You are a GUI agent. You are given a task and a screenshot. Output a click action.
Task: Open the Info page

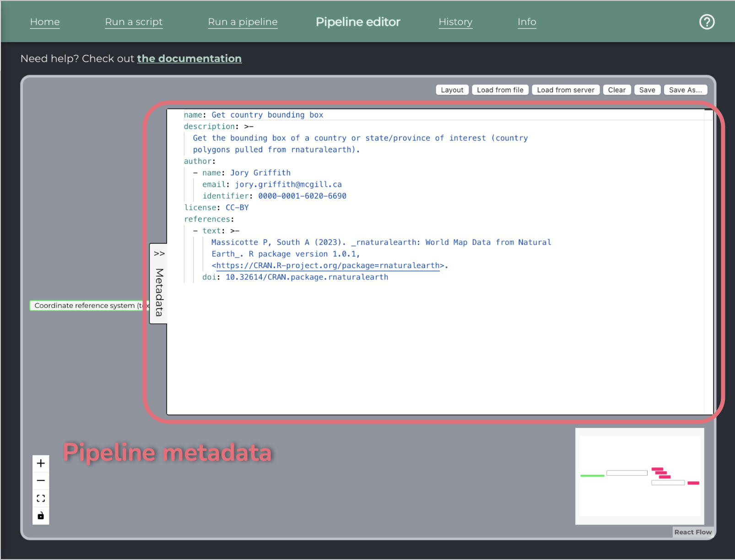click(x=527, y=22)
